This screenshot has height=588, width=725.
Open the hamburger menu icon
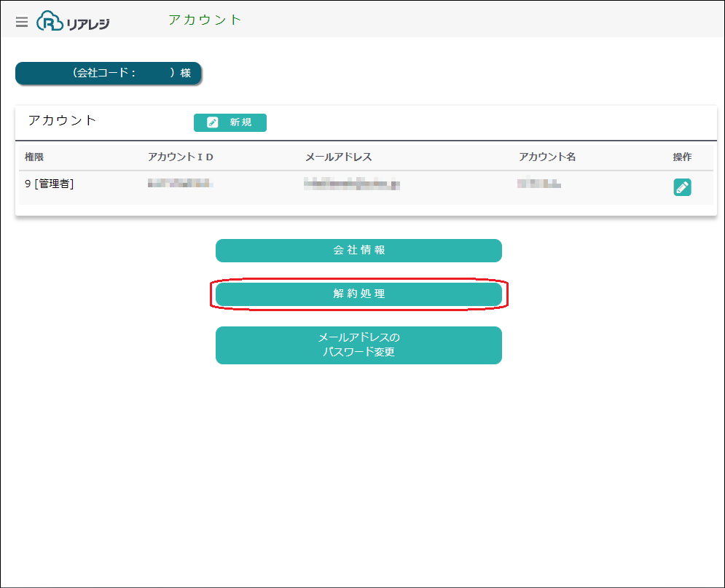coord(22,22)
